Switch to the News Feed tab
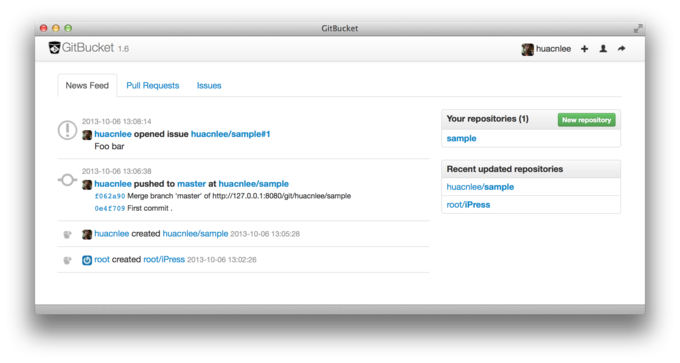The width and height of the screenshot is (680, 363). pyautogui.click(x=87, y=85)
